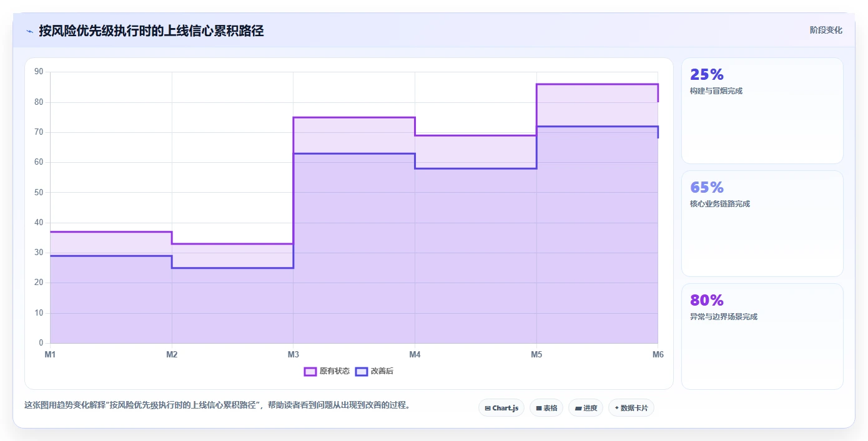Click the M3 x-axis label
Viewport: 868px width, 441px height.
[293, 354]
